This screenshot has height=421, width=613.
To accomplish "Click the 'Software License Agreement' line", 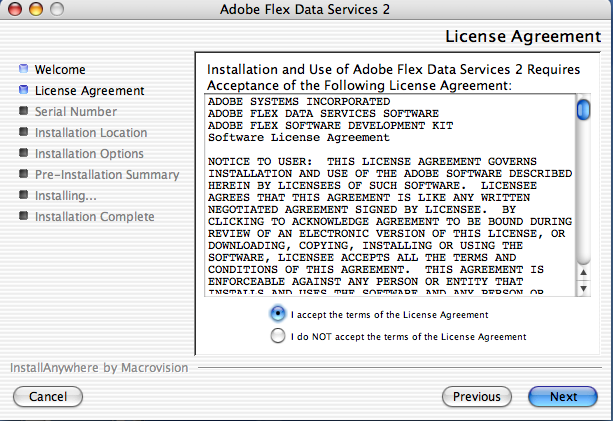I will [x=299, y=138].
